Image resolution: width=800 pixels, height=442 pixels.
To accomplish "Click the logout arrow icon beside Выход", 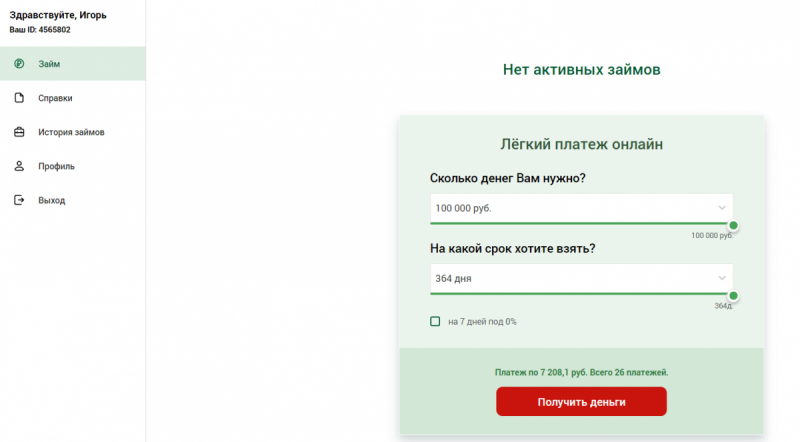I will pos(19,200).
